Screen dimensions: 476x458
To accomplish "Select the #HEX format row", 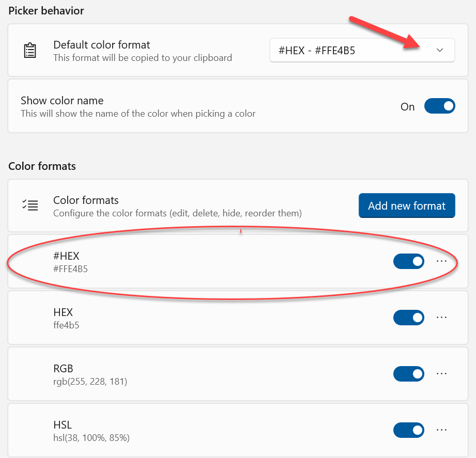I will point(207,262).
